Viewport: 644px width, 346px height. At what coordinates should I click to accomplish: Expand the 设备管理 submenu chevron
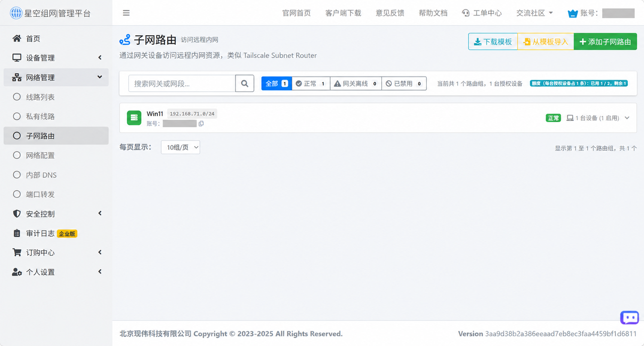(x=100, y=57)
